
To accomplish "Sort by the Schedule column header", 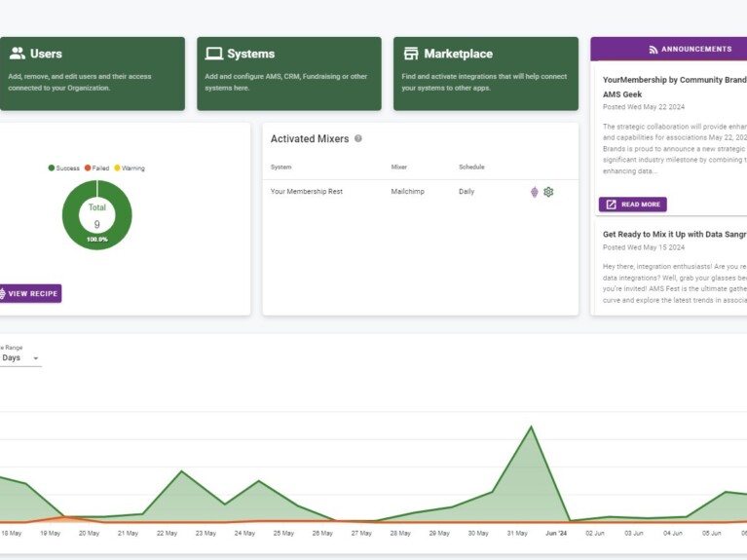I will 471,168.
